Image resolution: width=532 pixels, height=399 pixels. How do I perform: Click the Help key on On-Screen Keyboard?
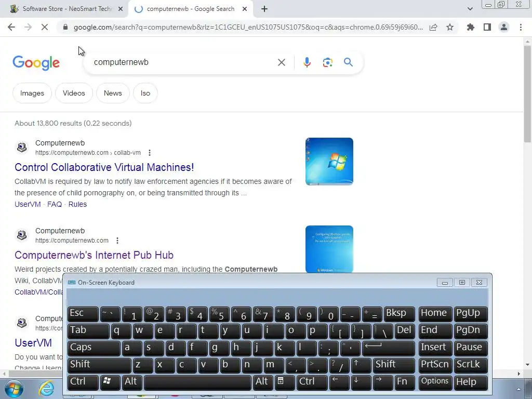471,382
